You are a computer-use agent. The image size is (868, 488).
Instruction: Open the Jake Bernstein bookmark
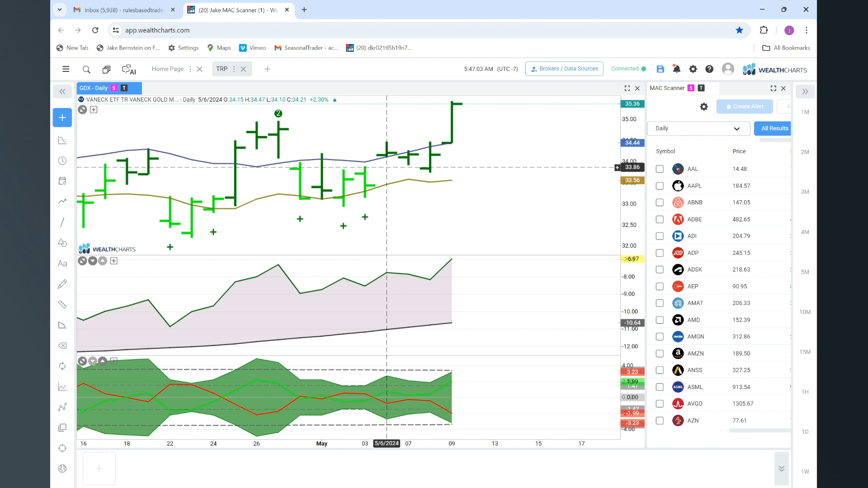click(128, 48)
